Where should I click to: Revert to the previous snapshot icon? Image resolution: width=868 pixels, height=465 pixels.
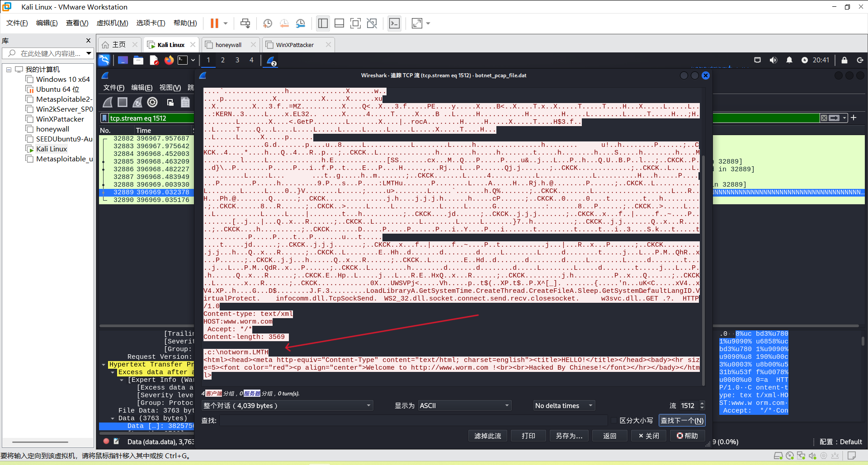(x=284, y=23)
